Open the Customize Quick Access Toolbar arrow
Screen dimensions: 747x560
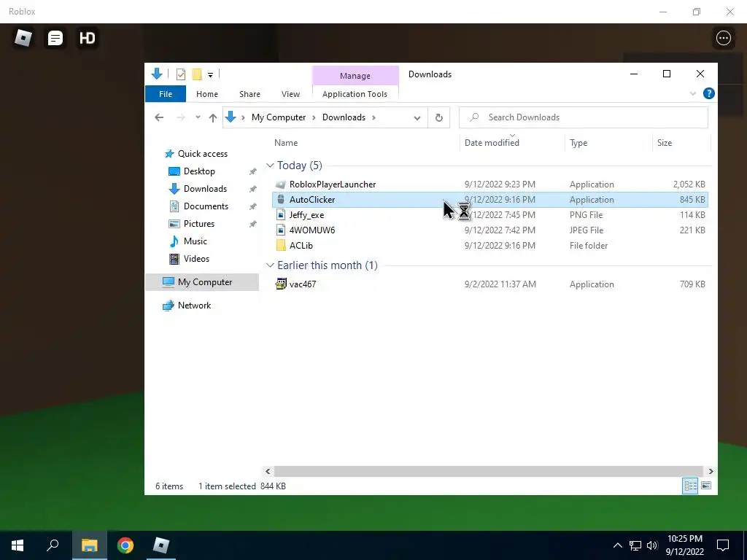[x=210, y=74]
